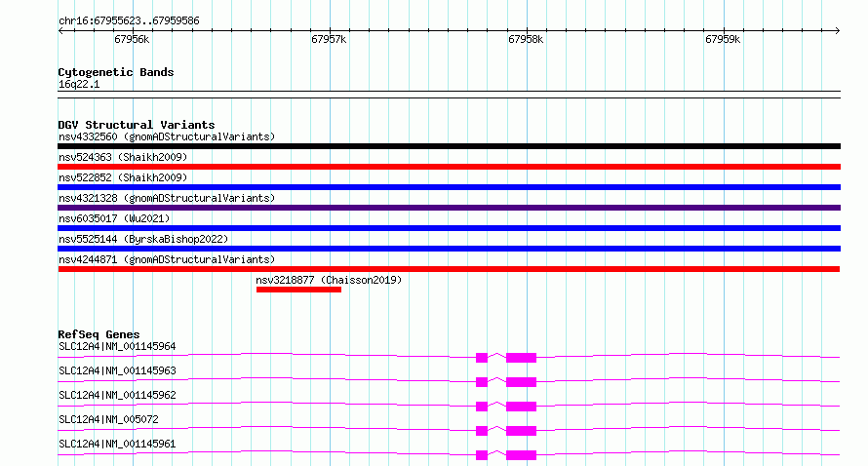Click the cytogenetic band 16q22.1 track bar
This screenshot has width=868, height=466.
pos(449,95)
